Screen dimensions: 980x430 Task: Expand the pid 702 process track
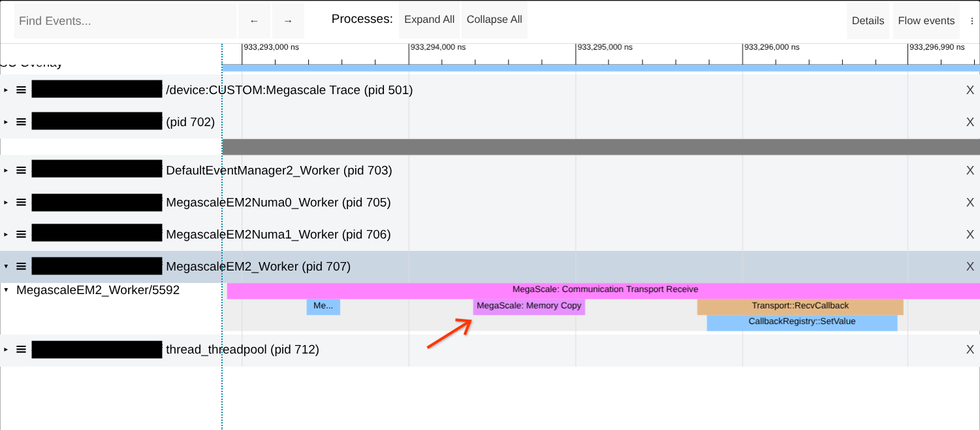7,122
